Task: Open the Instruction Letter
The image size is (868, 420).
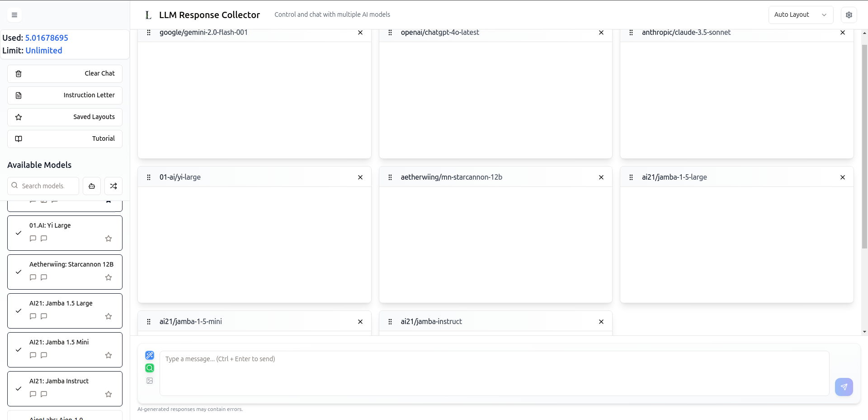Action: pyautogui.click(x=65, y=95)
